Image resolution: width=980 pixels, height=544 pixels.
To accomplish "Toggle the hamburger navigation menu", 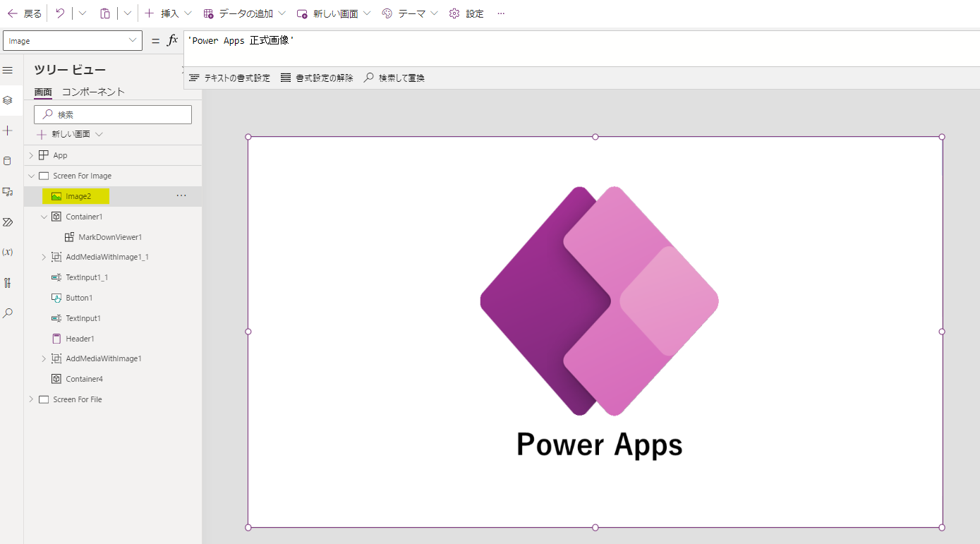I will (8, 71).
